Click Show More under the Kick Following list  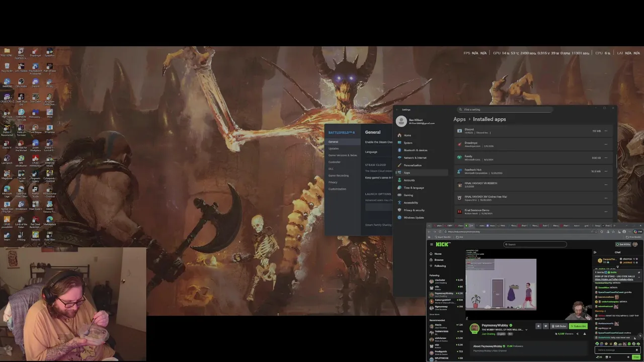click(x=434, y=314)
